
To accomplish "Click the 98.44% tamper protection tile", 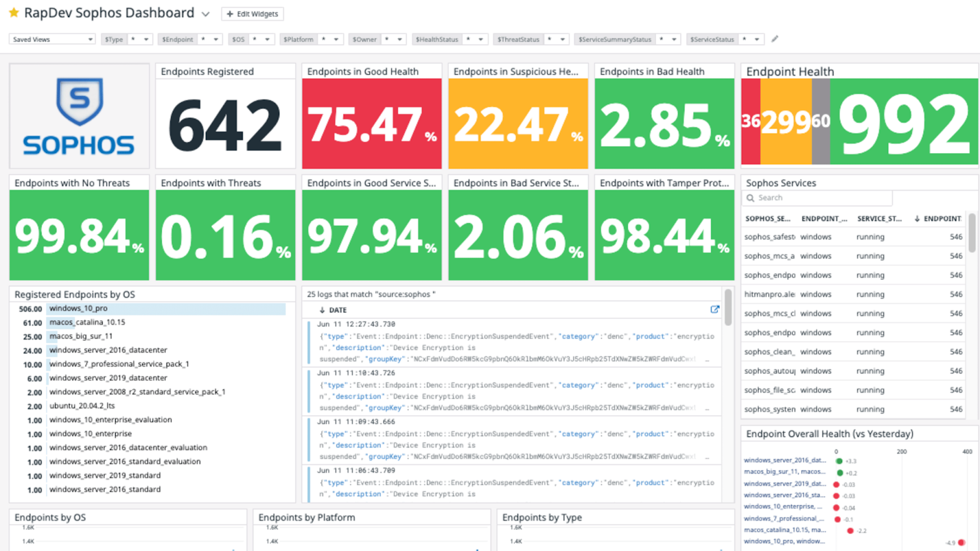I will (665, 235).
